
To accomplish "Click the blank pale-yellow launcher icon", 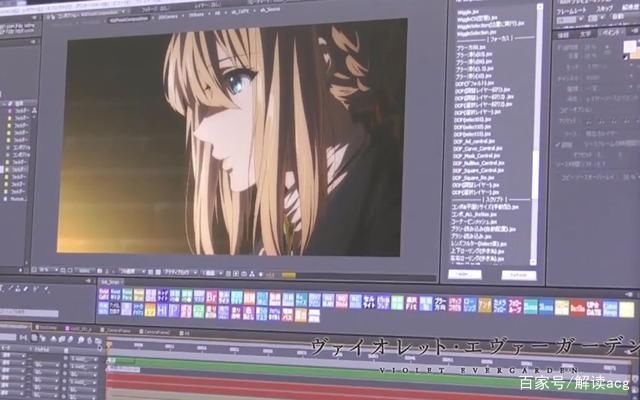I will (x=627, y=309).
